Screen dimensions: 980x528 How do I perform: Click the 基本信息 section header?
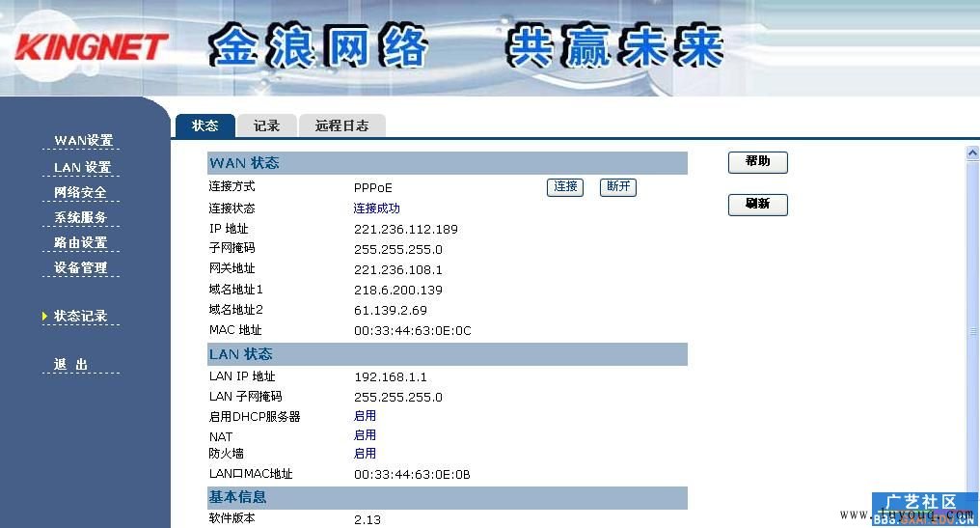(448, 497)
